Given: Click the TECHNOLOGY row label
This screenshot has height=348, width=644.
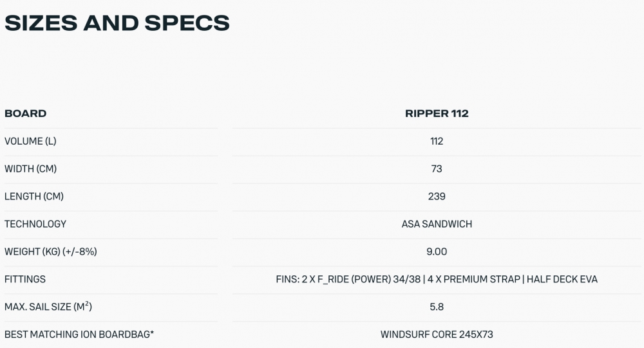Looking at the screenshot, I should click(35, 224).
